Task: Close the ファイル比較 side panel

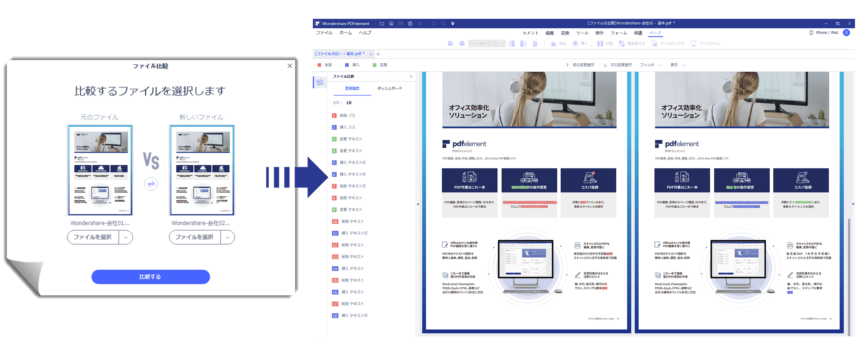Action: coord(411,76)
